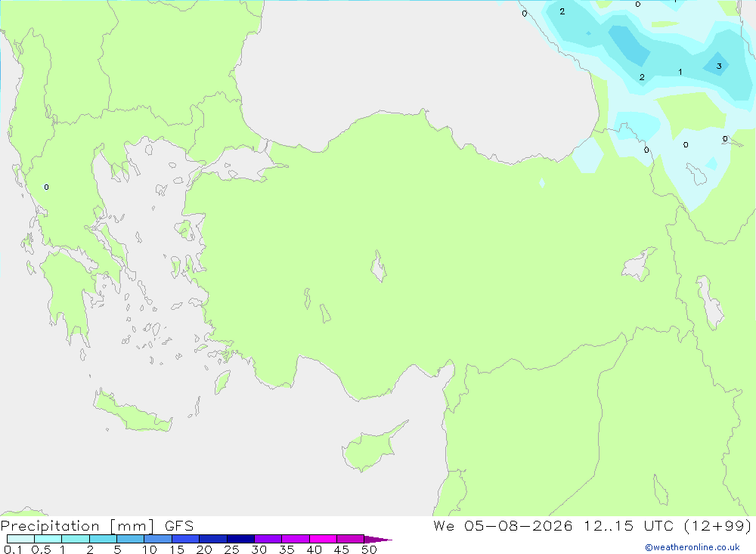This screenshot has width=756, height=554.
Task: Click the legend label "15"
Action: (x=176, y=549)
